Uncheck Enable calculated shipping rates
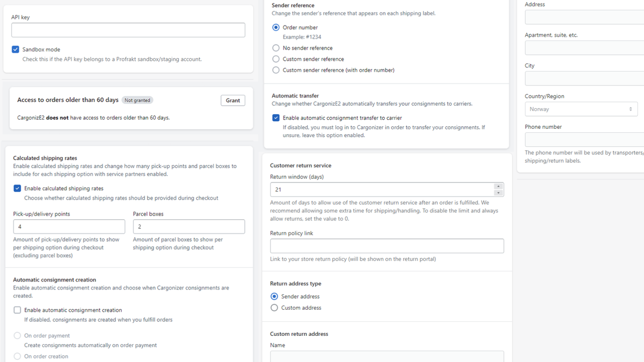The width and height of the screenshot is (644, 362). click(x=17, y=188)
